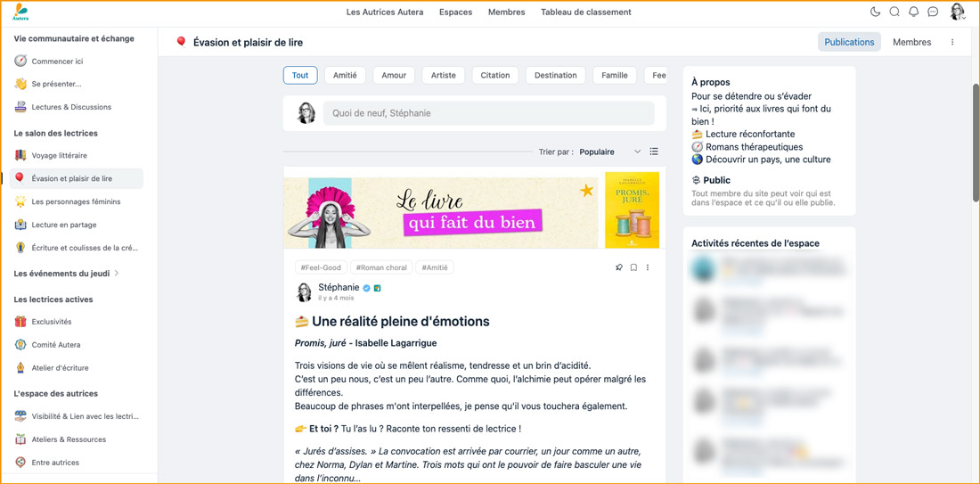The width and height of the screenshot is (980, 484).
Task: Pin the Stéphanie post
Action: pyautogui.click(x=619, y=267)
